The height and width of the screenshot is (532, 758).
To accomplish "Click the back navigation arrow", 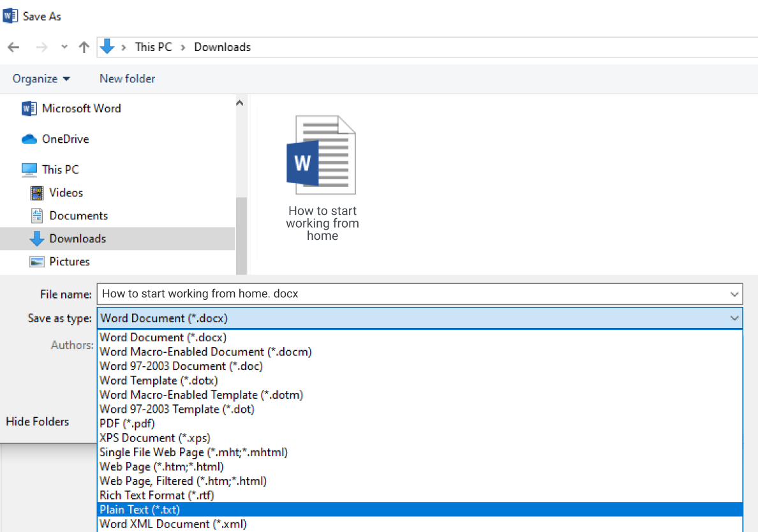I will [13, 47].
